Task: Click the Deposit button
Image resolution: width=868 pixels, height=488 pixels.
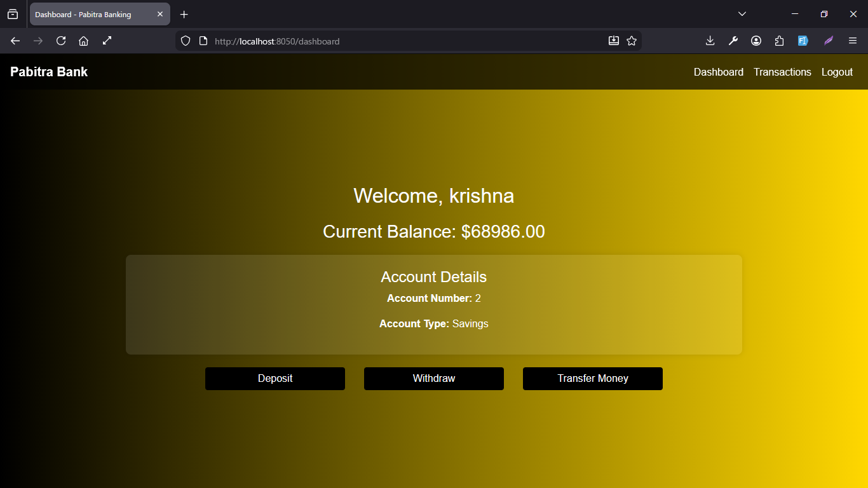Action: (275, 379)
